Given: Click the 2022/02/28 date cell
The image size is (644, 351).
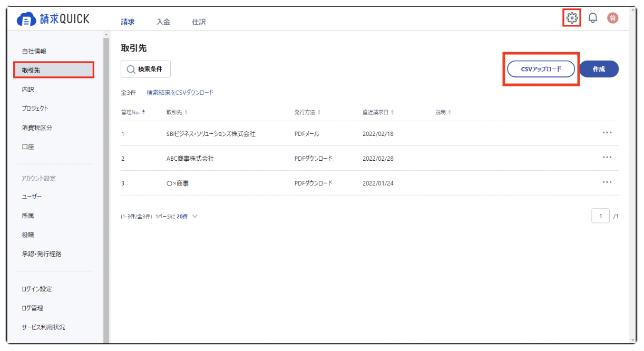Looking at the screenshot, I should (378, 158).
